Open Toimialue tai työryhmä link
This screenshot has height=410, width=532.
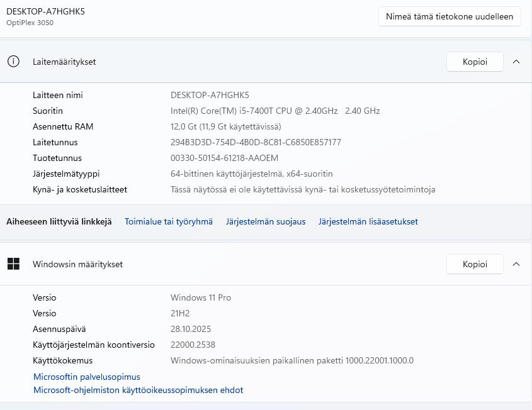(169, 221)
